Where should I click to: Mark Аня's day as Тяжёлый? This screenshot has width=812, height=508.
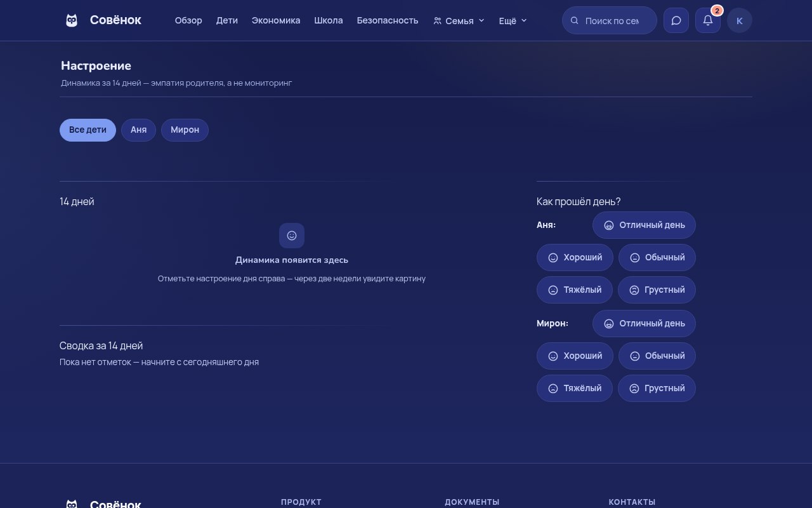coord(575,290)
